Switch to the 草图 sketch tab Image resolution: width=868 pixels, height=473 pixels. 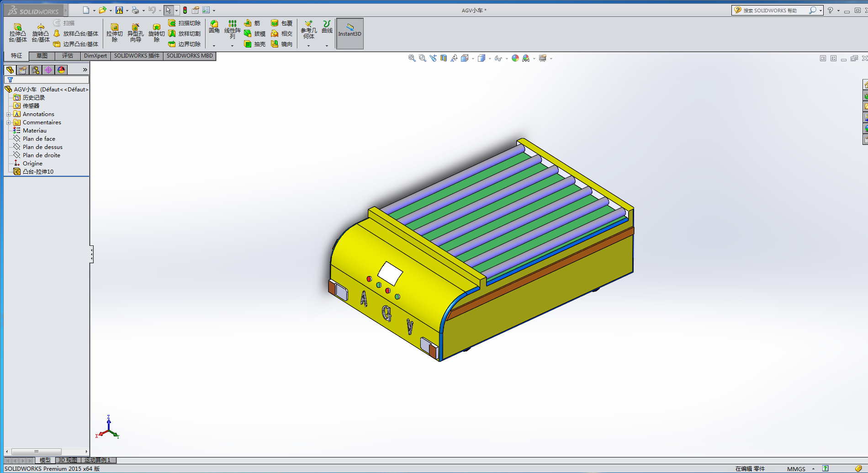42,56
